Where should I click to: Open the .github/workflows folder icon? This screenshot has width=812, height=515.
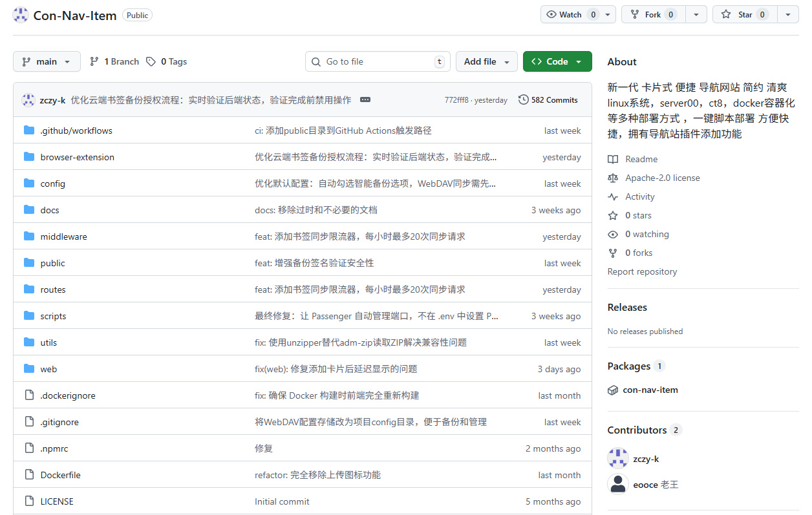point(29,131)
